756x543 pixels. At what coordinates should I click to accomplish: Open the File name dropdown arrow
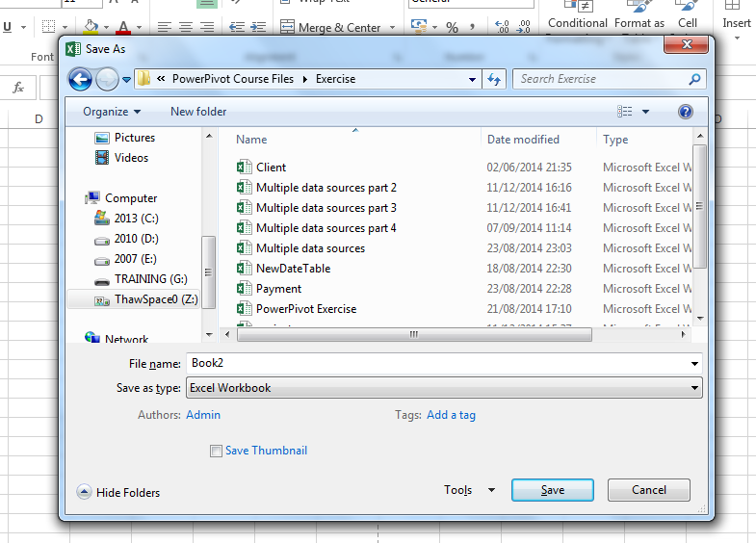click(x=694, y=364)
